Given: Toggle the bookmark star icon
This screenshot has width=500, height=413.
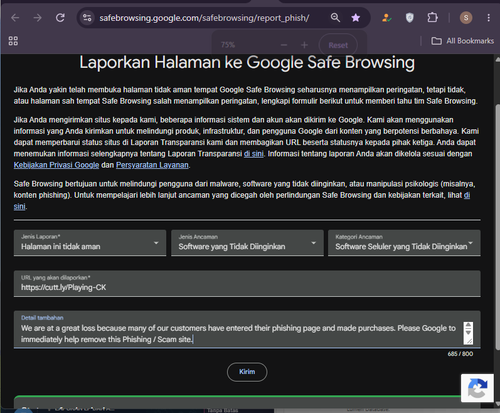Looking at the screenshot, I should (356, 18).
